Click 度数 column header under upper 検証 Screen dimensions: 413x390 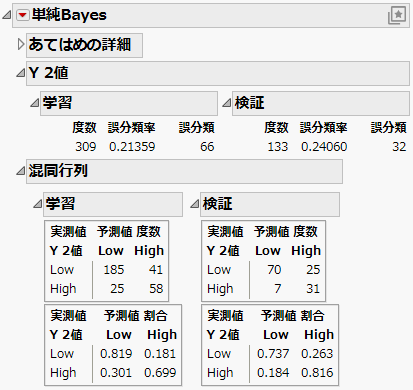pyautogui.click(x=276, y=128)
